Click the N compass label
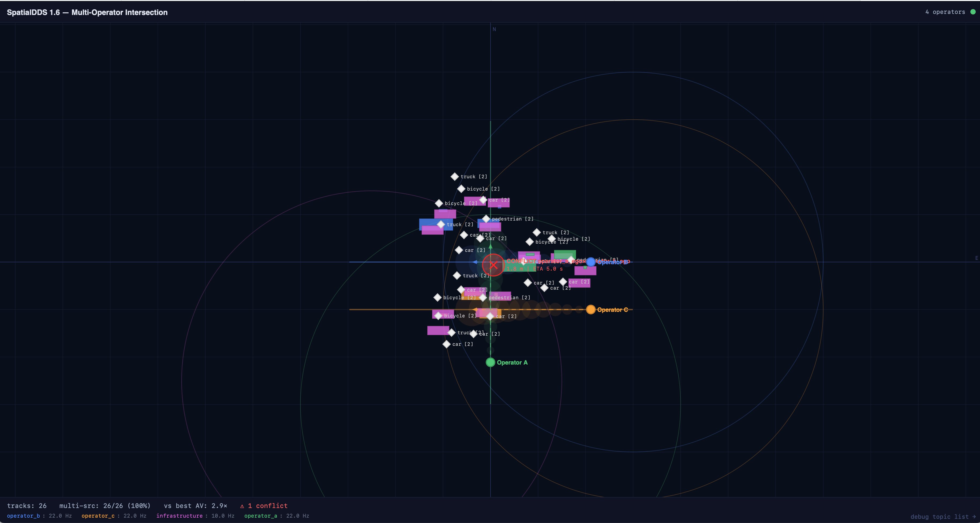Screen dimensions: 980x523 coord(494,29)
